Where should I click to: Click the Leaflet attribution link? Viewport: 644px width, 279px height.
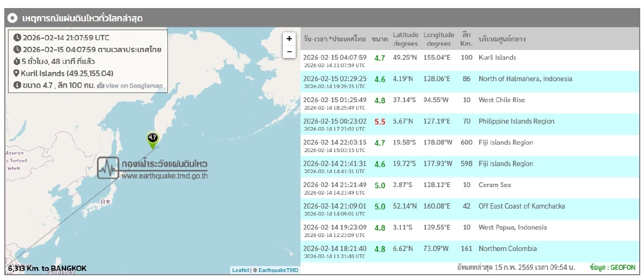pyautogui.click(x=240, y=270)
